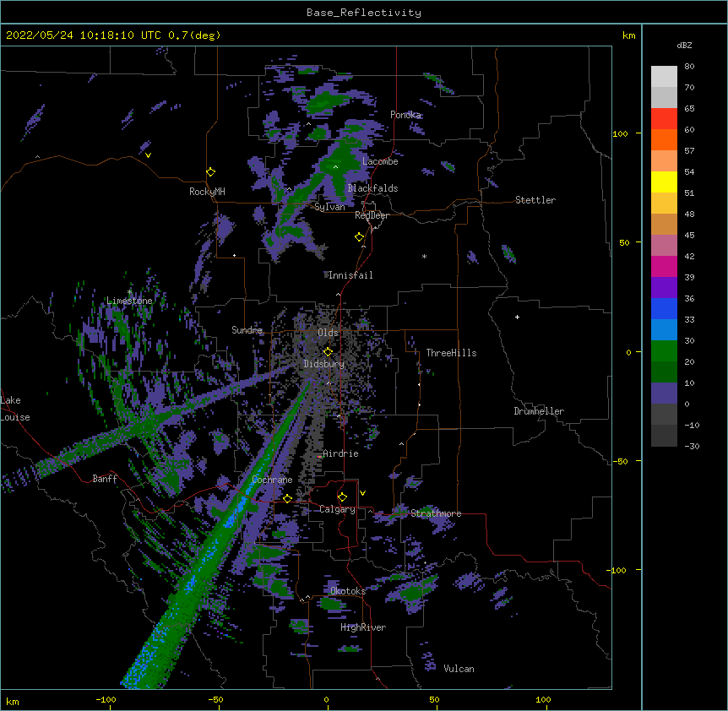Click the Olds town label
728x711 pixels.
click(x=328, y=333)
